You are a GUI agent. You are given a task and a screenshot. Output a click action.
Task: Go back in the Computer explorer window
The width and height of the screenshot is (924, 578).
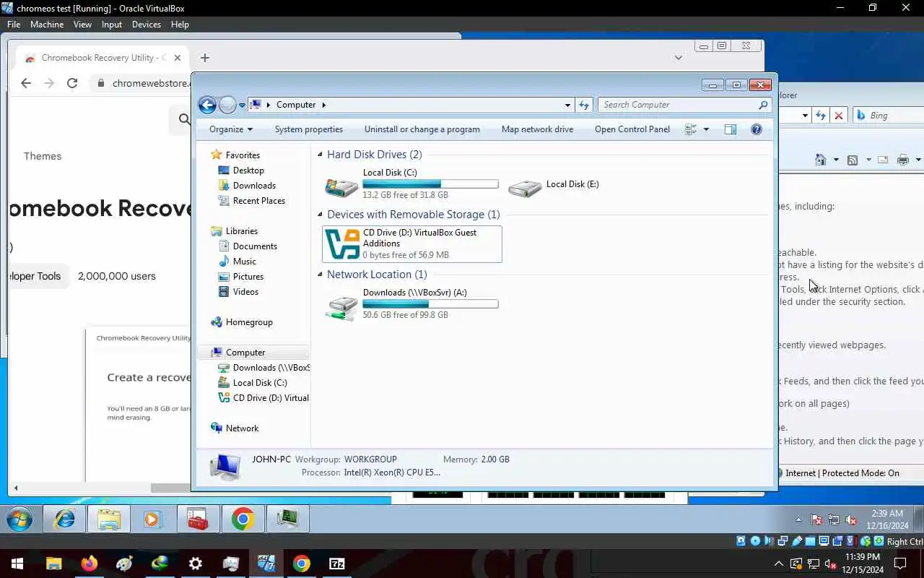(207, 105)
